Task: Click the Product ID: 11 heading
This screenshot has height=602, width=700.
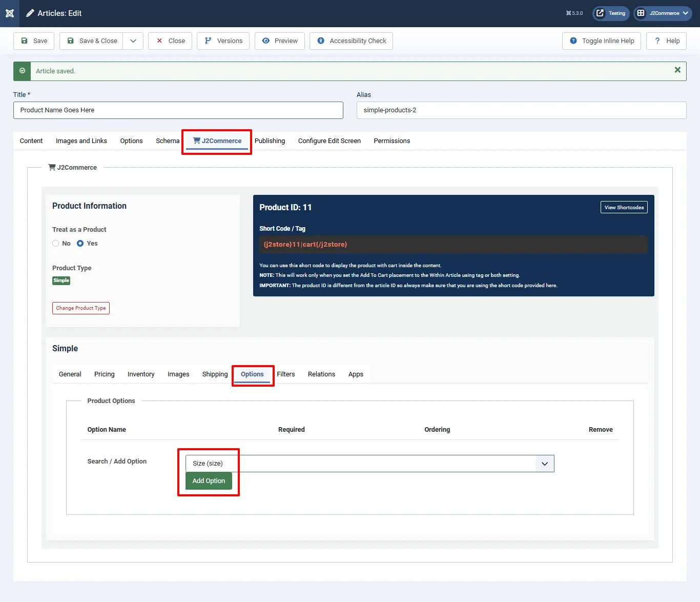Action: click(x=285, y=207)
